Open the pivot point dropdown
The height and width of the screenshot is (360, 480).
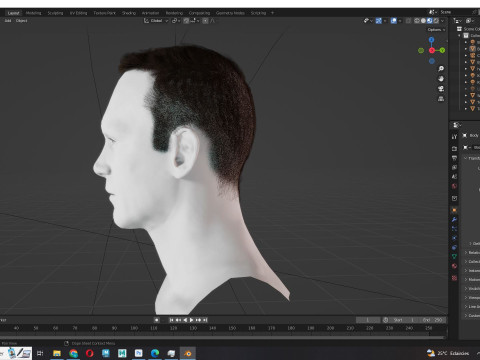coord(176,21)
